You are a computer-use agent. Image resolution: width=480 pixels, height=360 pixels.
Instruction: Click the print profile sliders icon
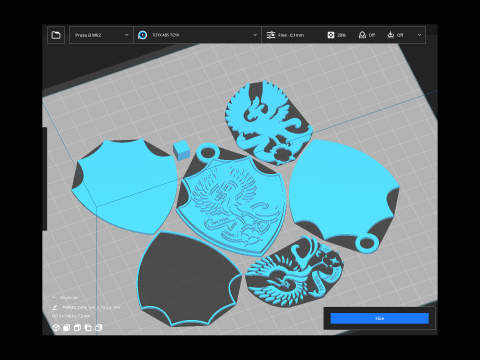click(x=271, y=35)
